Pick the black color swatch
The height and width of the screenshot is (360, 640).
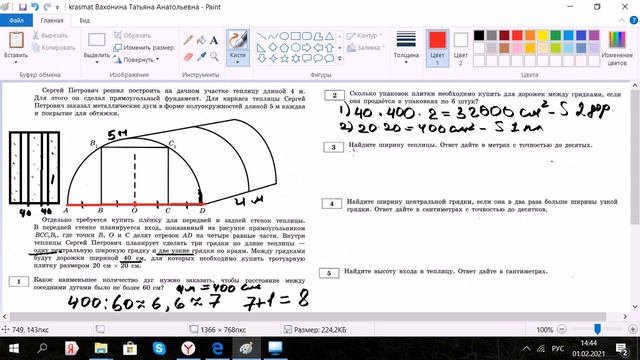479,36
